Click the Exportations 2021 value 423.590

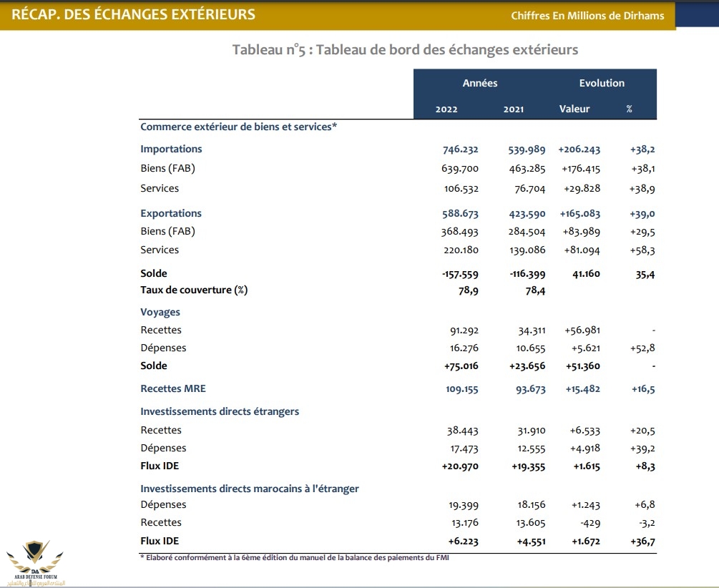point(527,214)
